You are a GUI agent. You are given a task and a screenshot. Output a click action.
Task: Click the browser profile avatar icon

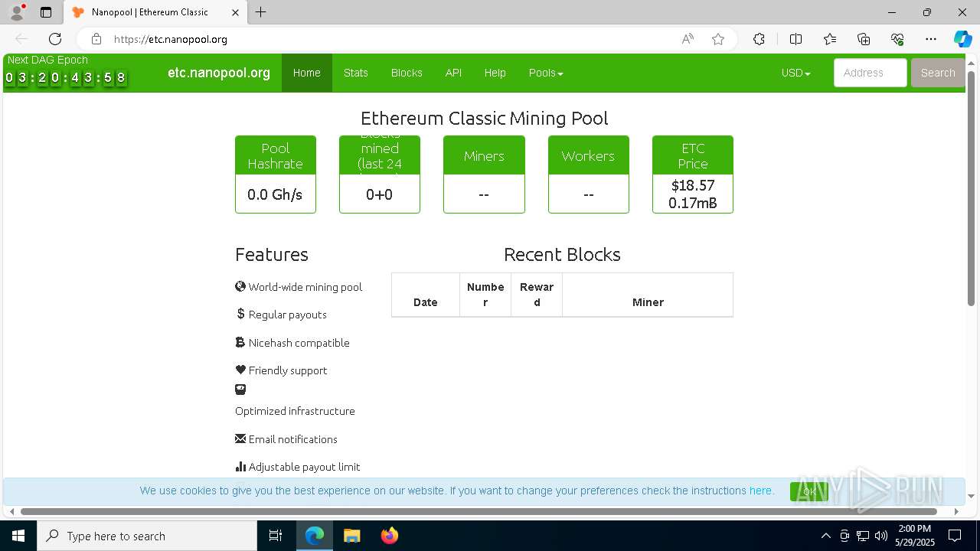coord(17,12)
